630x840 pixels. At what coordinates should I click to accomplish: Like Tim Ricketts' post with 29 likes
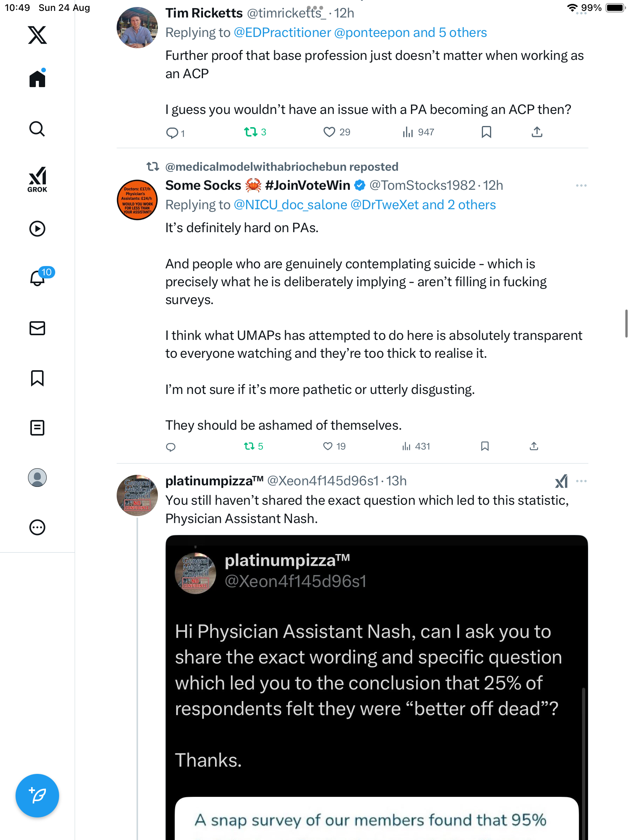[x=329, y=132]
